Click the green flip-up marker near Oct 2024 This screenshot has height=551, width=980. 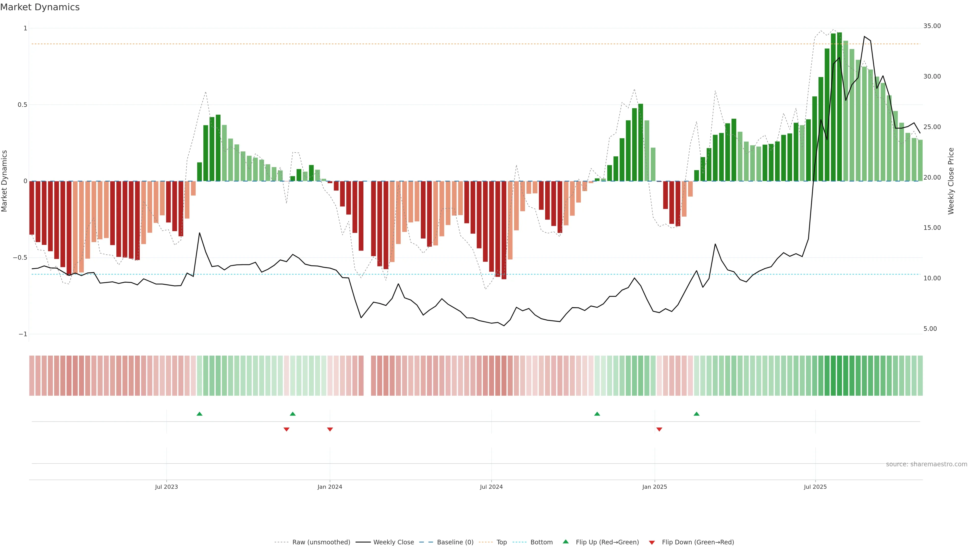point(597,414)
